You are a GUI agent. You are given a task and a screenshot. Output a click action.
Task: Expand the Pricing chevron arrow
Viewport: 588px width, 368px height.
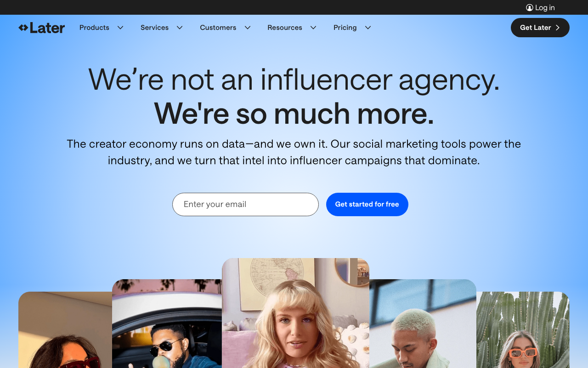pyautogui.click(x=368, y=28)
